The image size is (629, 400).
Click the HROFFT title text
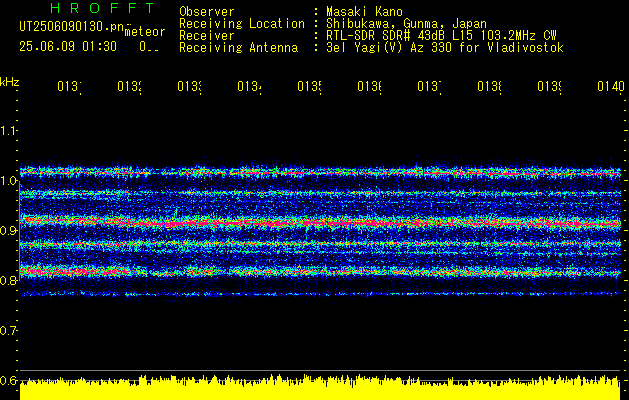(x=103, y=8)
